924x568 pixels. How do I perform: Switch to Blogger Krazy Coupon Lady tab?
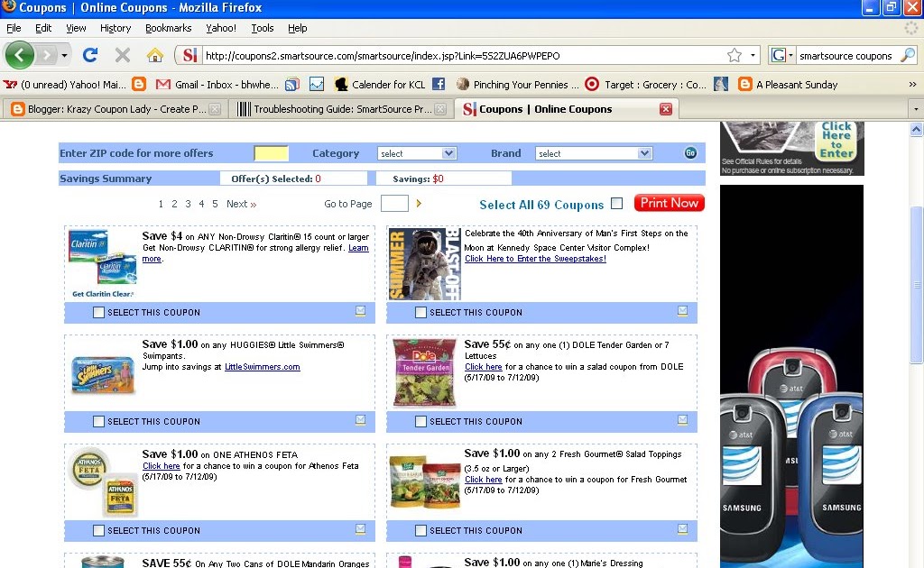(115, 109)
